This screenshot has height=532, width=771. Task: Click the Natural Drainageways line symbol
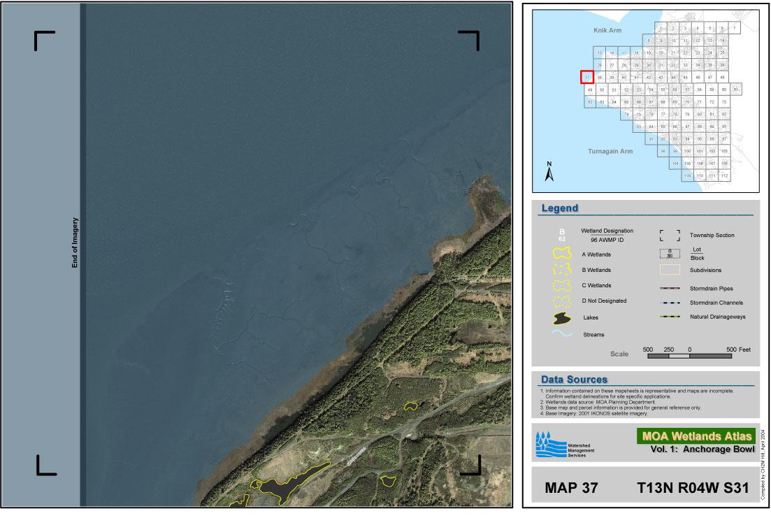tap(671, 317)
